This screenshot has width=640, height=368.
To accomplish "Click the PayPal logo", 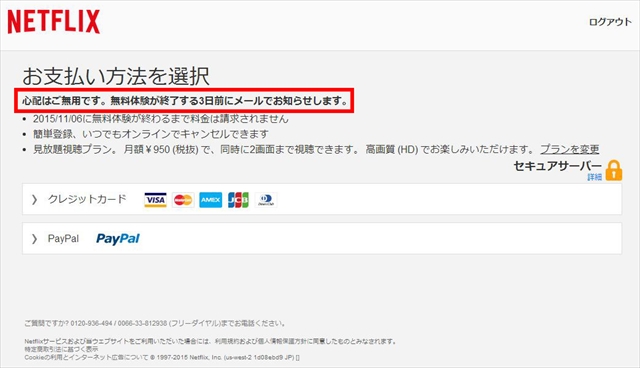I will [118, 239].
